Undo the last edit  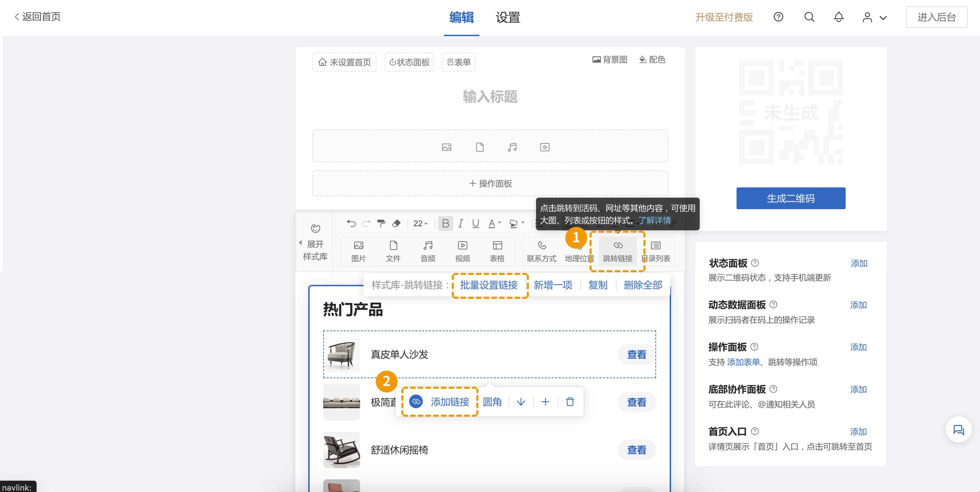click(351, 223)
